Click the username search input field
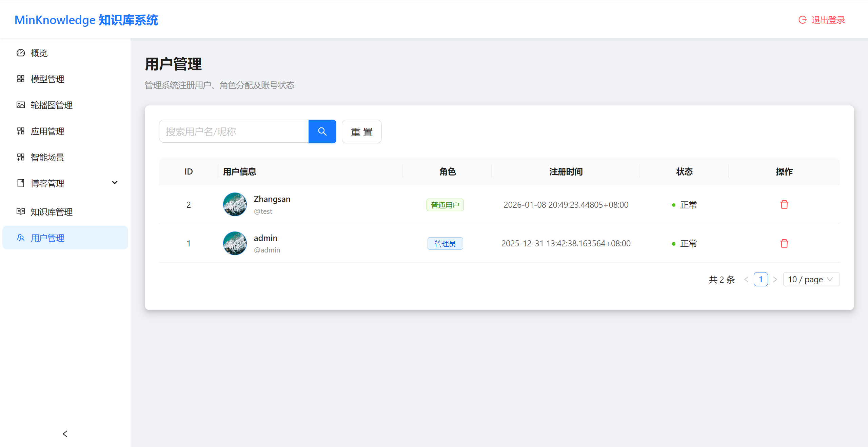Screen dimensions: 868x447 (234, 131)
